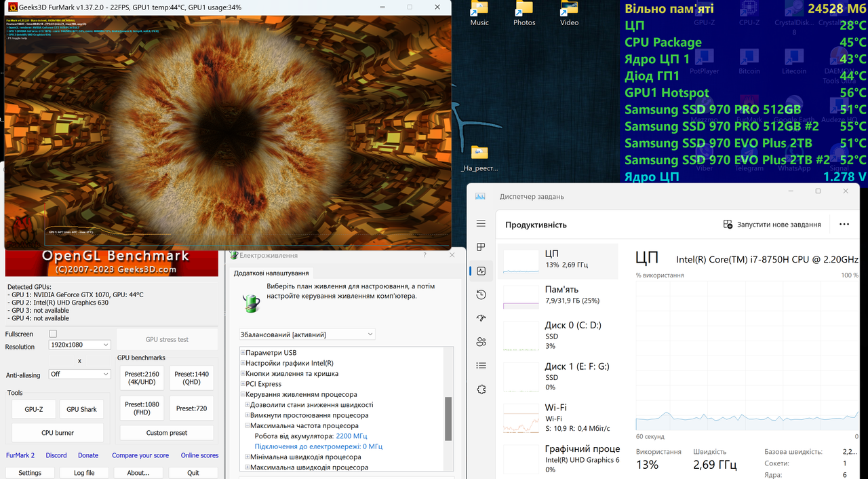Run Preset:720 benchmark
This screenshot has width=868, height=479.
[191, 408]
